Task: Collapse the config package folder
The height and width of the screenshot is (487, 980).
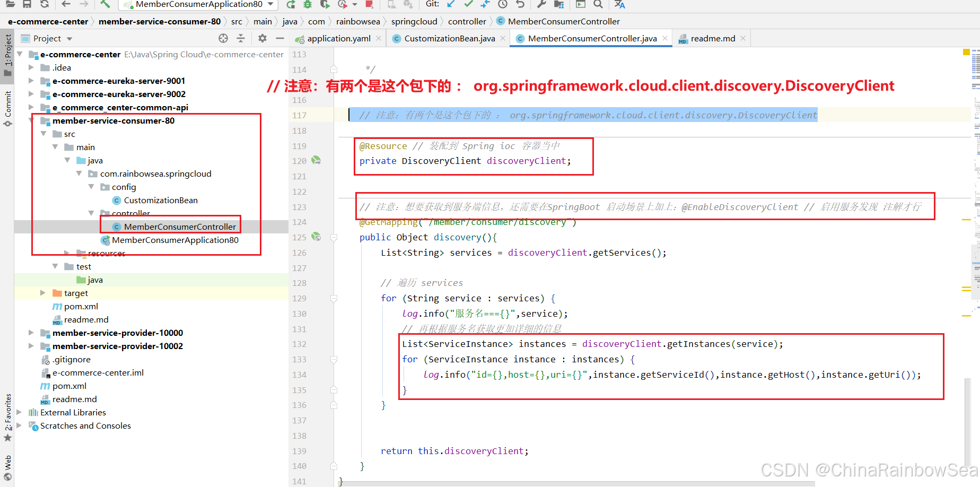Action: point(91,187)
